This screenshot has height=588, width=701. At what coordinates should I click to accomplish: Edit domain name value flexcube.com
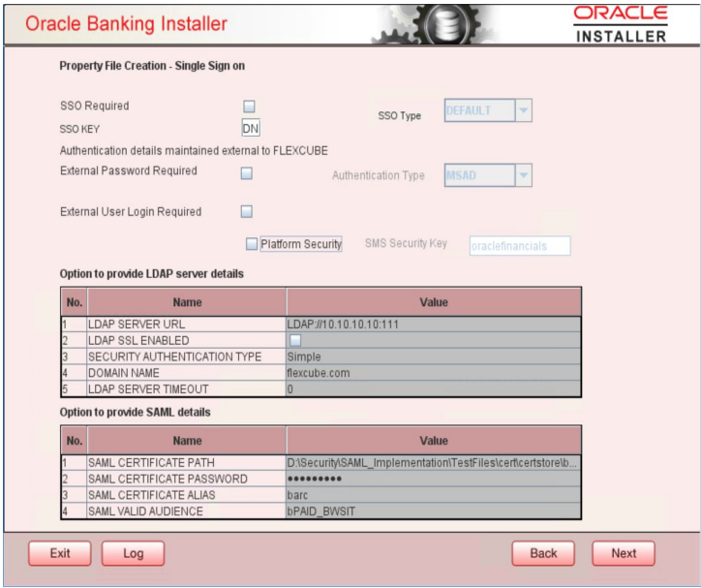(433, 373)
